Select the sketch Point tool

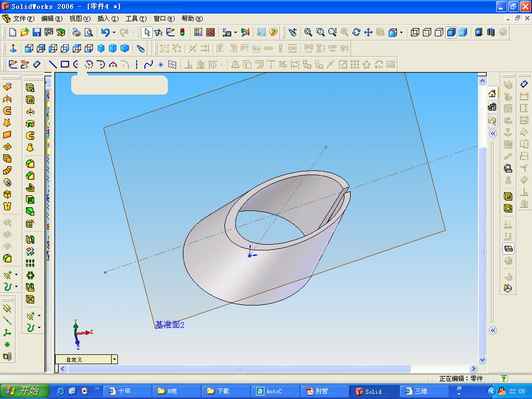pos(161,64)
